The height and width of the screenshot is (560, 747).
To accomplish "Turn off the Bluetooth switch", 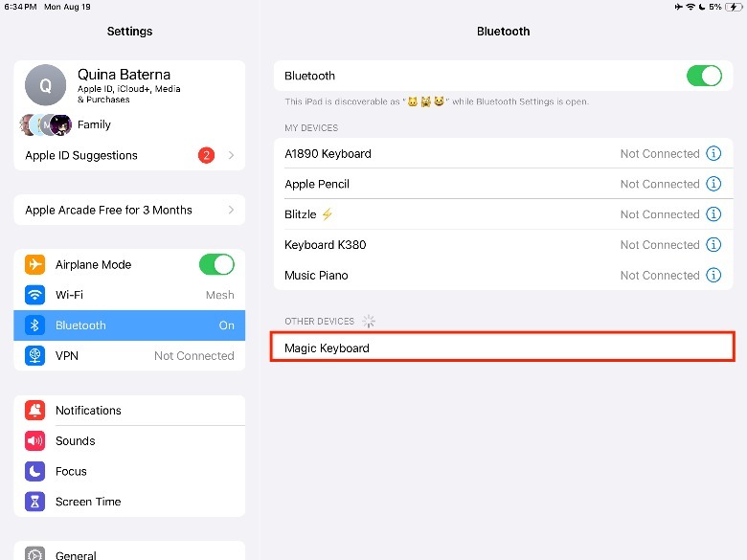I will pyautogui.click(x=704, y=76).
